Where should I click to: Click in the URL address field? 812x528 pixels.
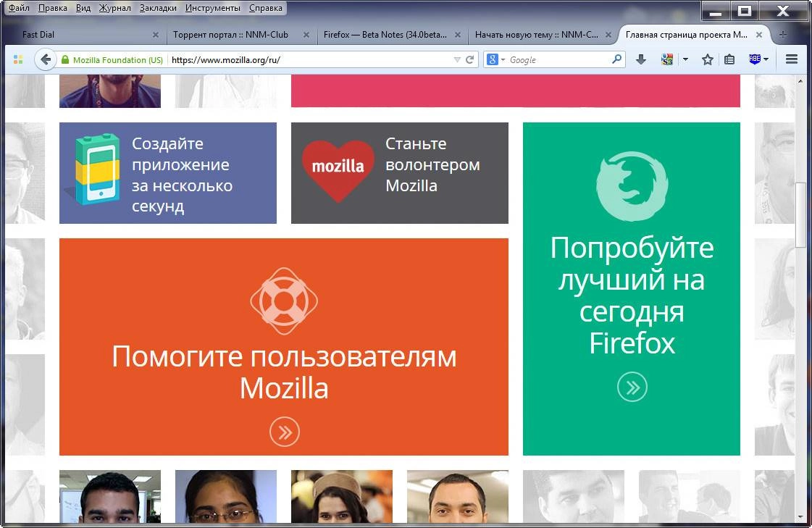[x=310, y=59]
